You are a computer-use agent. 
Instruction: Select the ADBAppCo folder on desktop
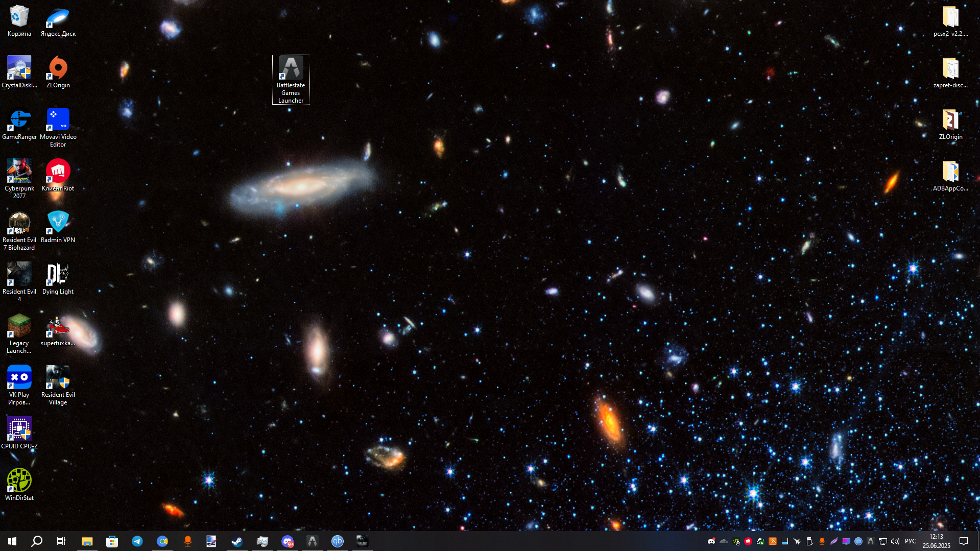(950, 176)
